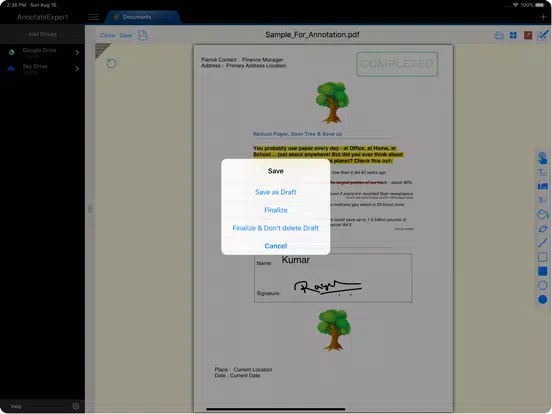The height and width of the screenshot is (414, 552).
Task: Open the document page icon in toolbar
Action: tap(143, 35)
